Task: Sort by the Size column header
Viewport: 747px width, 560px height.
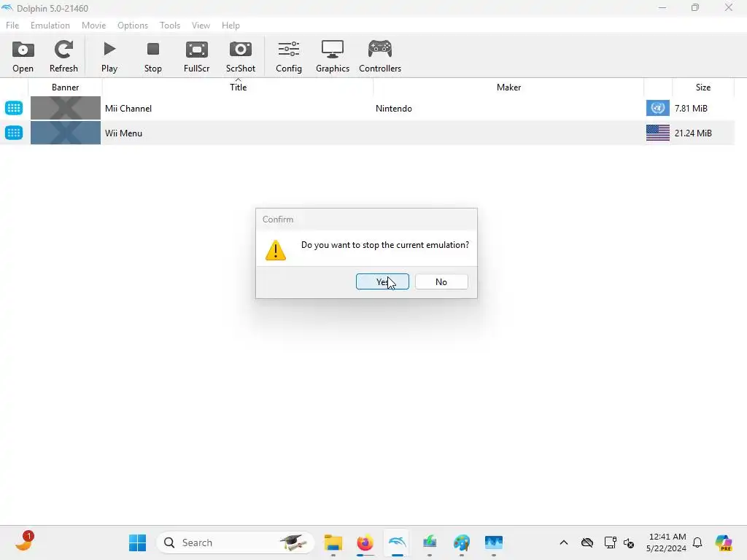Action: (703, 87)
